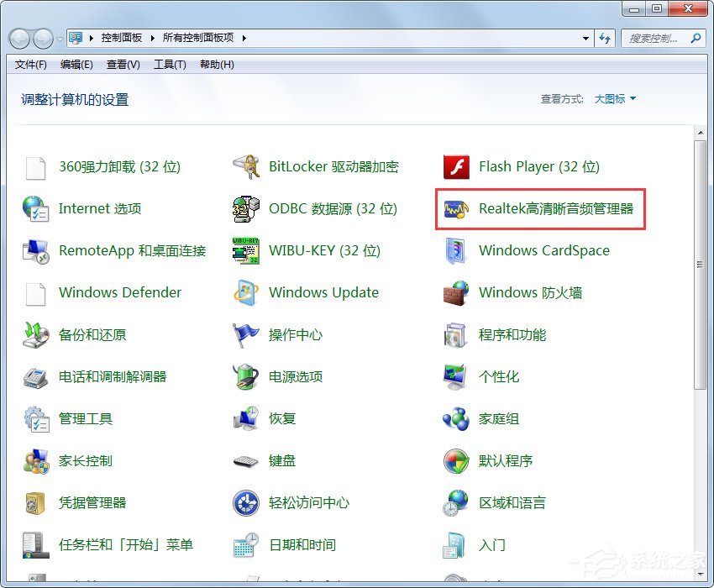Open the 轻松访问中心 link text
Screen dimensions: 714x588
click(x=309, y=503)
